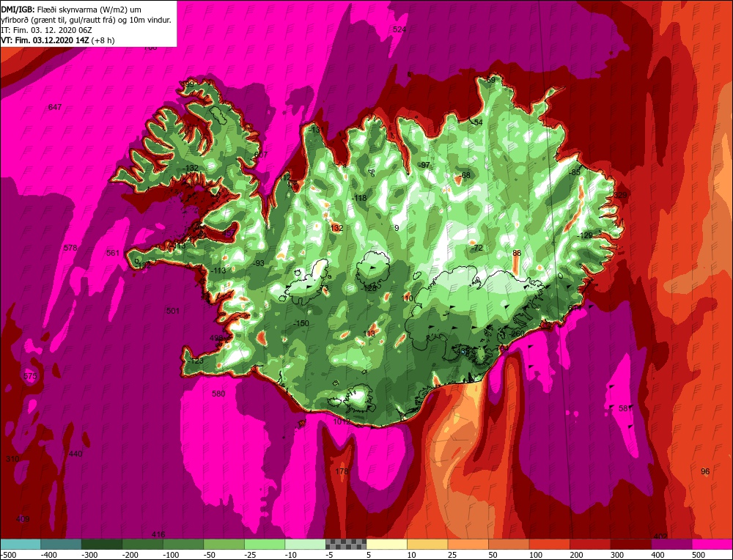733x560 pixels.
Task: Click the 'DMI/IGB: Flæði skynvarma (W/m2) um' title line
Action: coord(71,10)
